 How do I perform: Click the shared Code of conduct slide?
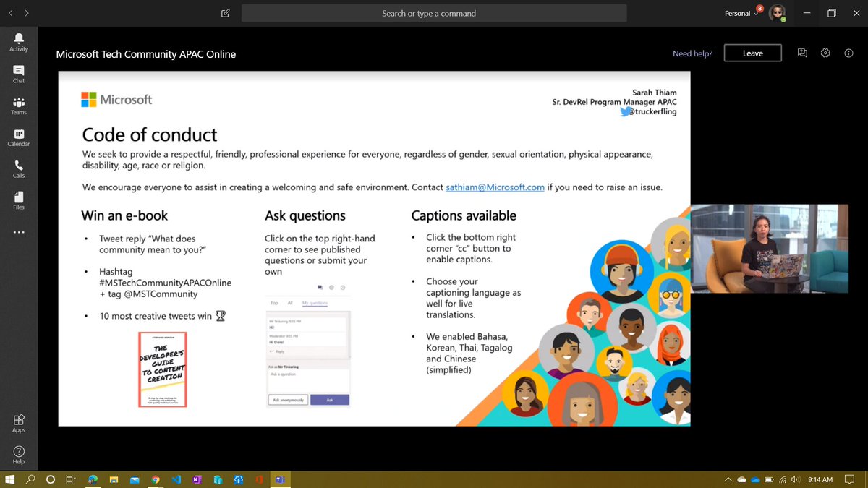374,249
